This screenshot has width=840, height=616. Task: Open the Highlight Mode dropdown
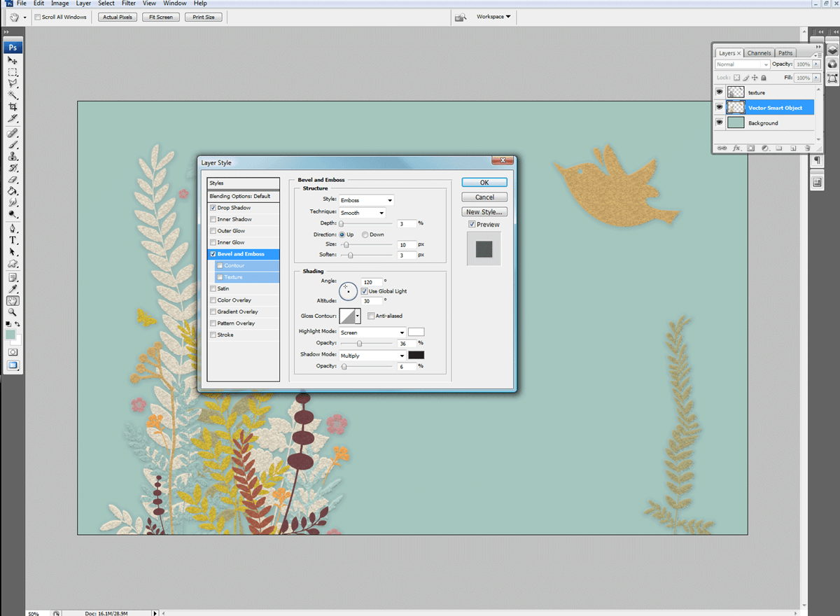tap(372, 332)
